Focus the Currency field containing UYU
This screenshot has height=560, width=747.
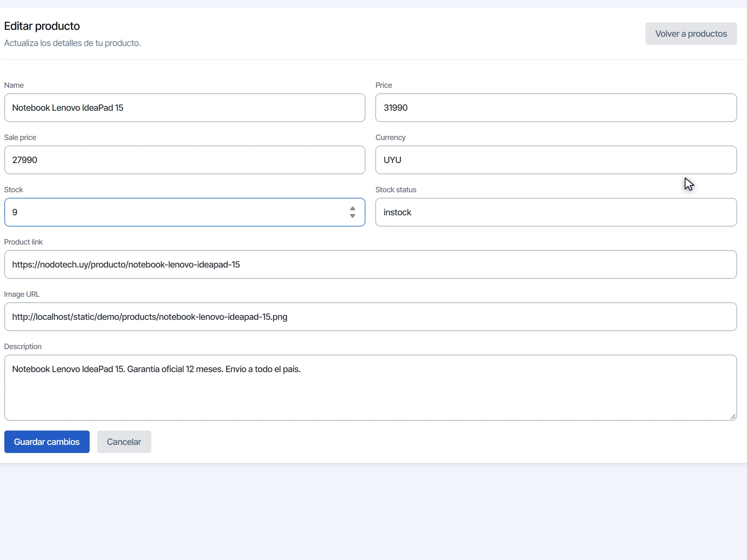click(556, 160)
